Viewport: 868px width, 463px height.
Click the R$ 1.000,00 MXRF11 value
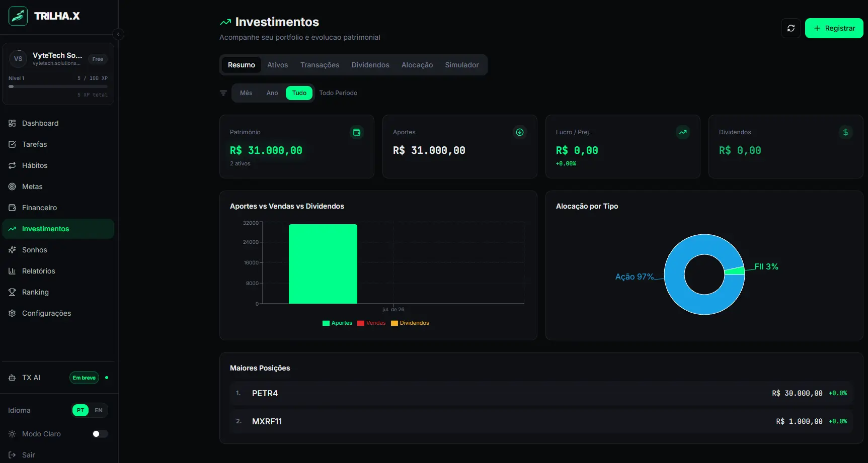(x=800, y=421)
